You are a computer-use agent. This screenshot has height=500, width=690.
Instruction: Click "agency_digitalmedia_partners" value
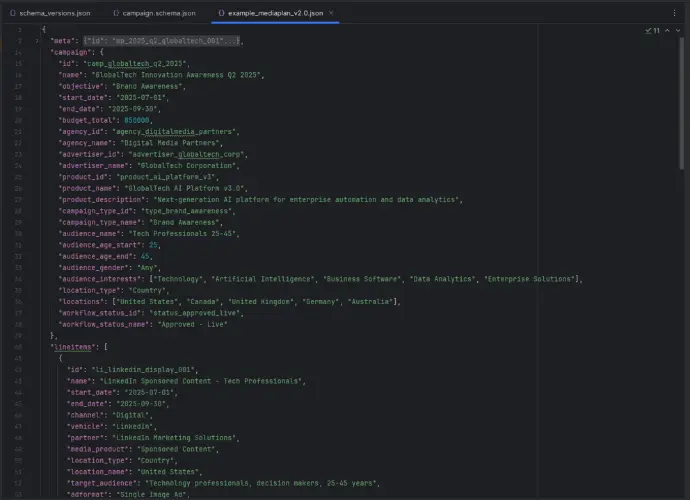174,132
